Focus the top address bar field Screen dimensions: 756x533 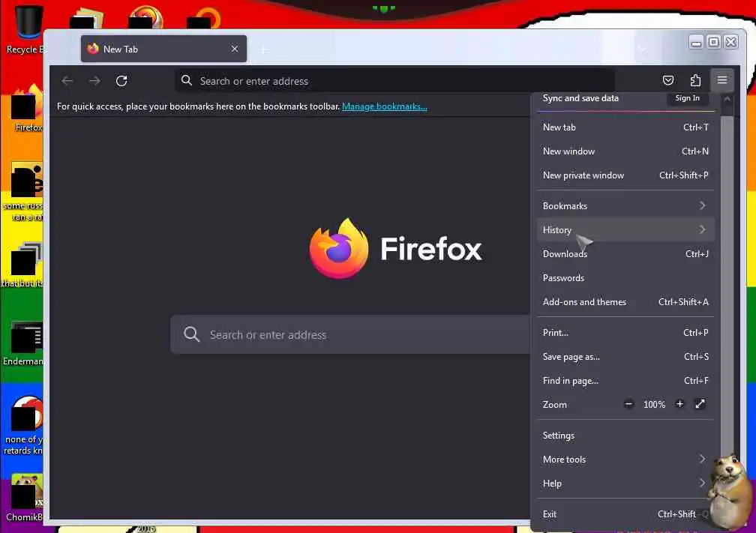click(394, 81)
